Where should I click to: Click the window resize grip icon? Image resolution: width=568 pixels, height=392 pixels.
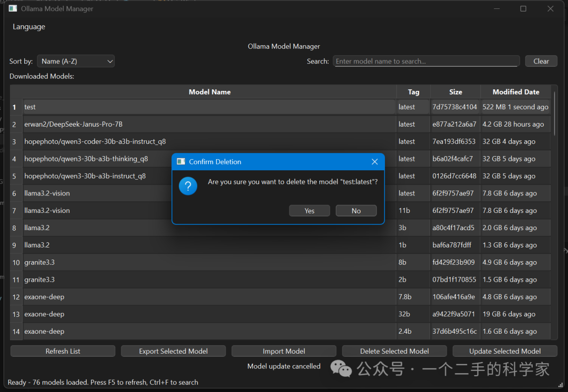pyautogui.click(x=561, y=385)
